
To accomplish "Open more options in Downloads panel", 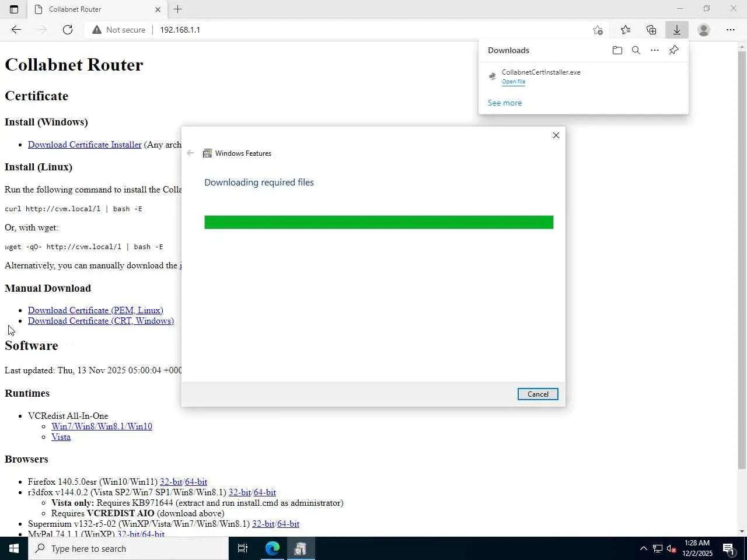I will 655,50.
